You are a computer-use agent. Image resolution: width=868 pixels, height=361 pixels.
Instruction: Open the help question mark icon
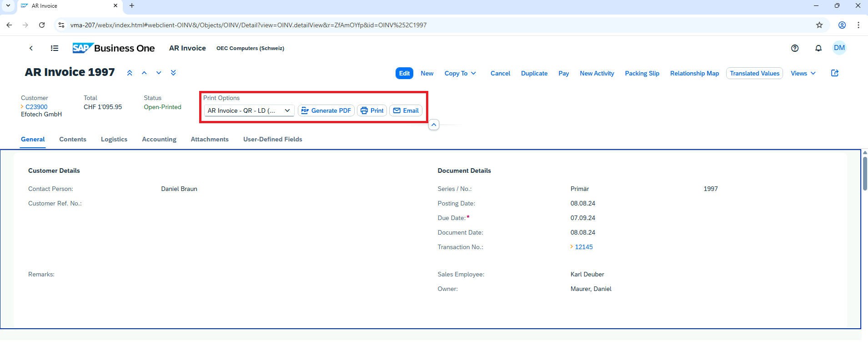[x=795, y=48]
